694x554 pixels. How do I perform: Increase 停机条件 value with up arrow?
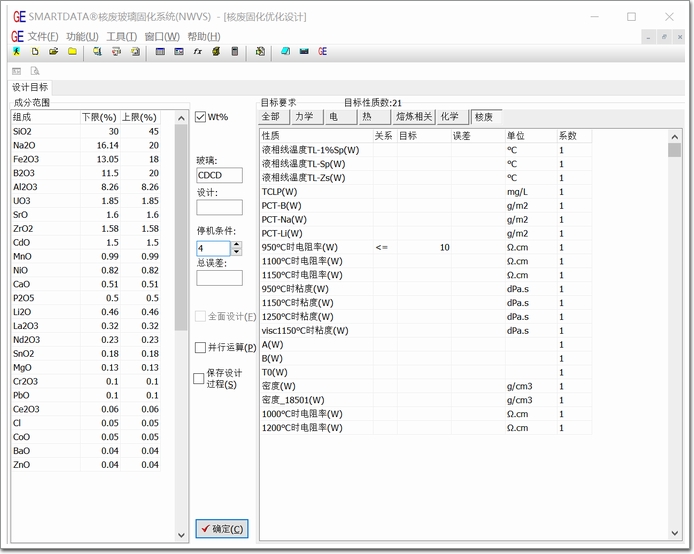tap(236, 243)
